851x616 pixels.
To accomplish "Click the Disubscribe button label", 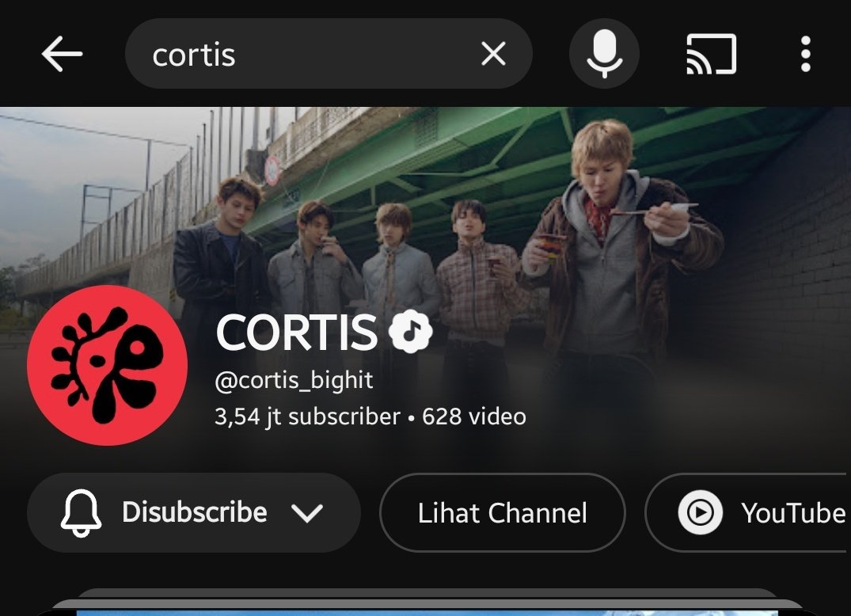I will coord(194,512).
